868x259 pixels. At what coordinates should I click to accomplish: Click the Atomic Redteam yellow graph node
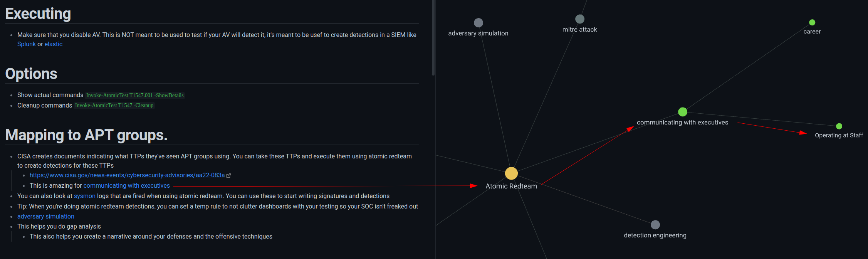(x=511, y=173)
